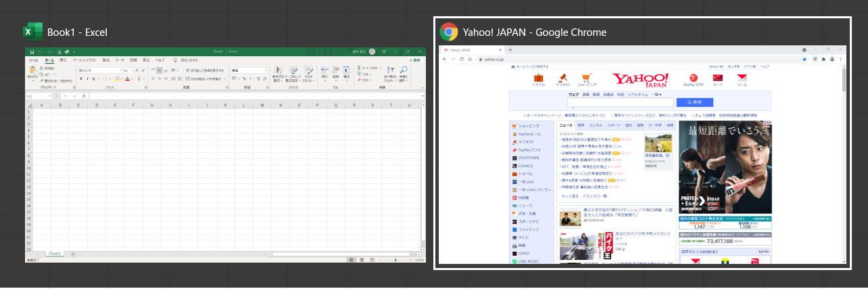
Task: Increase font size with the large A icon in Excel
Action: click(x=138, y=70)
